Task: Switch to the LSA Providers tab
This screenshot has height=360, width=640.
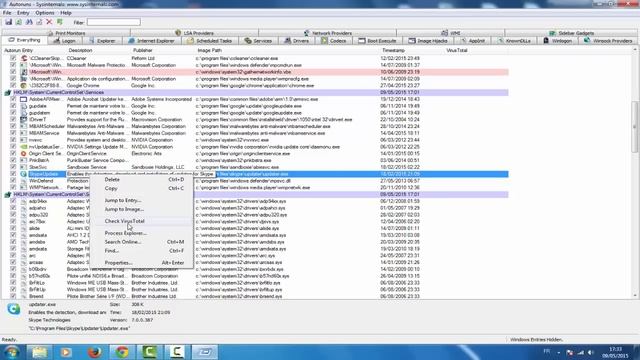Action: coord(194,33)
